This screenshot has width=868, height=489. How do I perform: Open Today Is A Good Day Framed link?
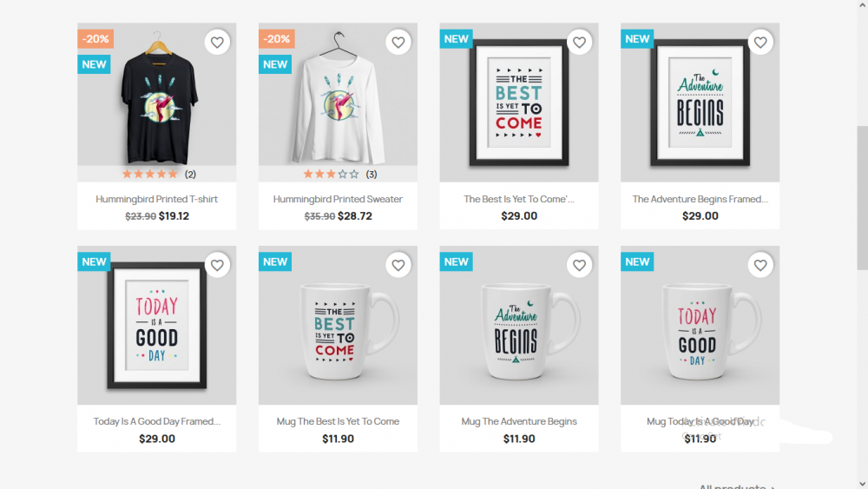click(x=156, y=421)
